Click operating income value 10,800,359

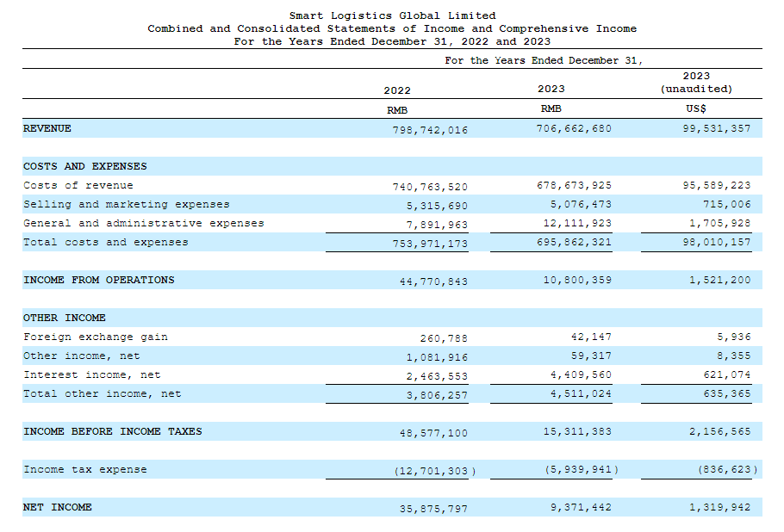577,281
